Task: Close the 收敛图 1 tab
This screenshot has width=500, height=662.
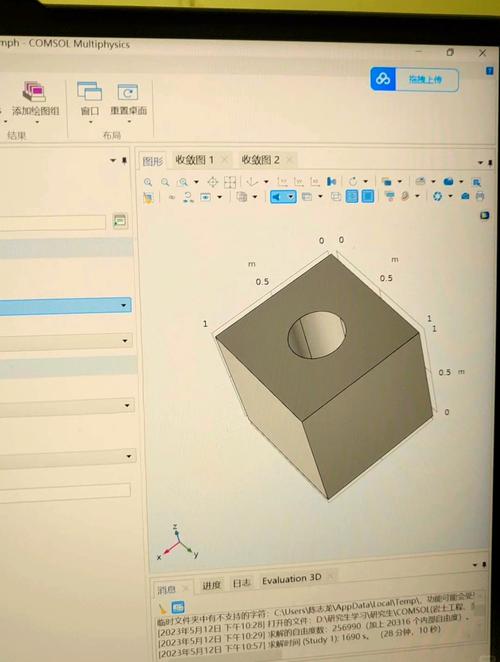Action: 225,160
